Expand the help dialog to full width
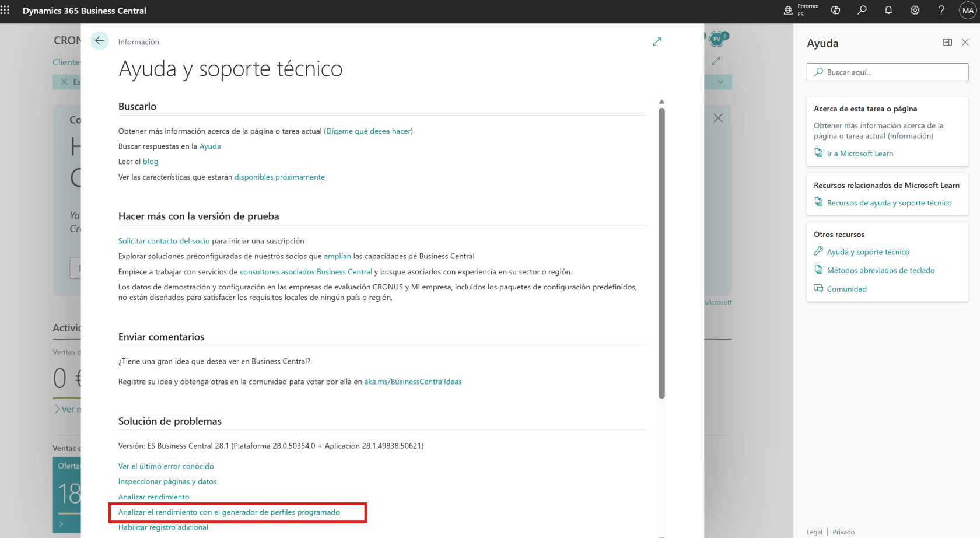This screenshot has width=980, height=538. click(657, 41)
